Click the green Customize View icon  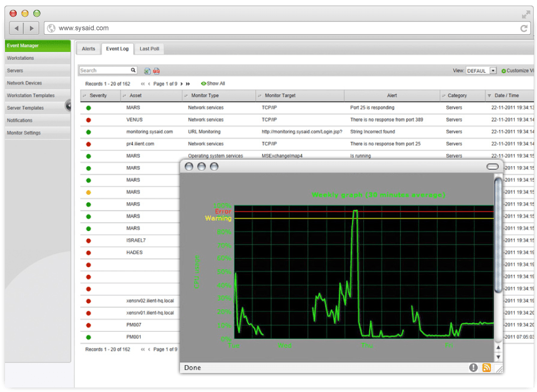(x=504, y=71)
